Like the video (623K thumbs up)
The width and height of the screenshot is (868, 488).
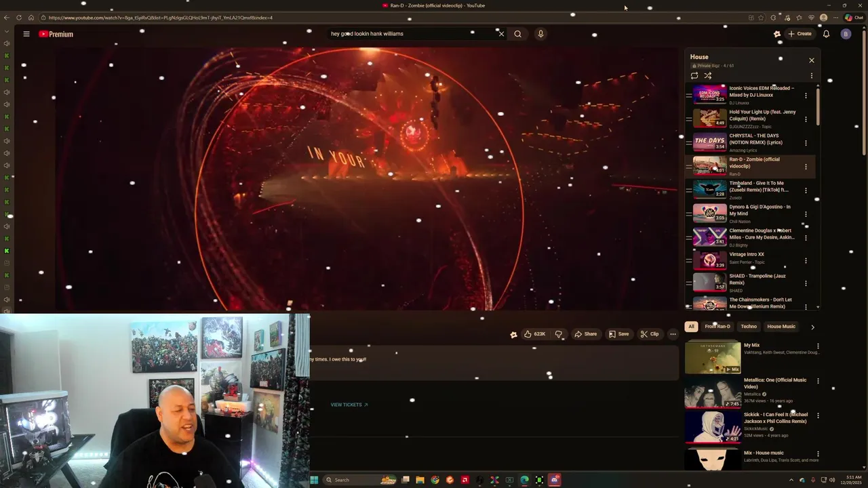[x=534, y=334]
